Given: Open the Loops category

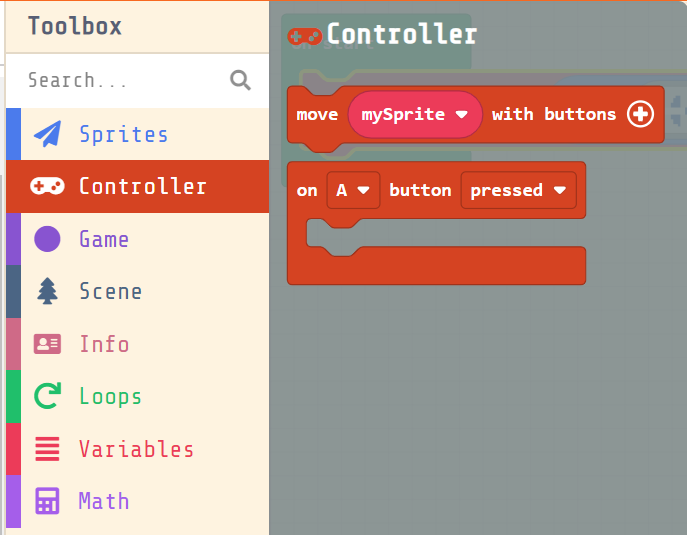Looking at the screenshot, I should 138,396.
